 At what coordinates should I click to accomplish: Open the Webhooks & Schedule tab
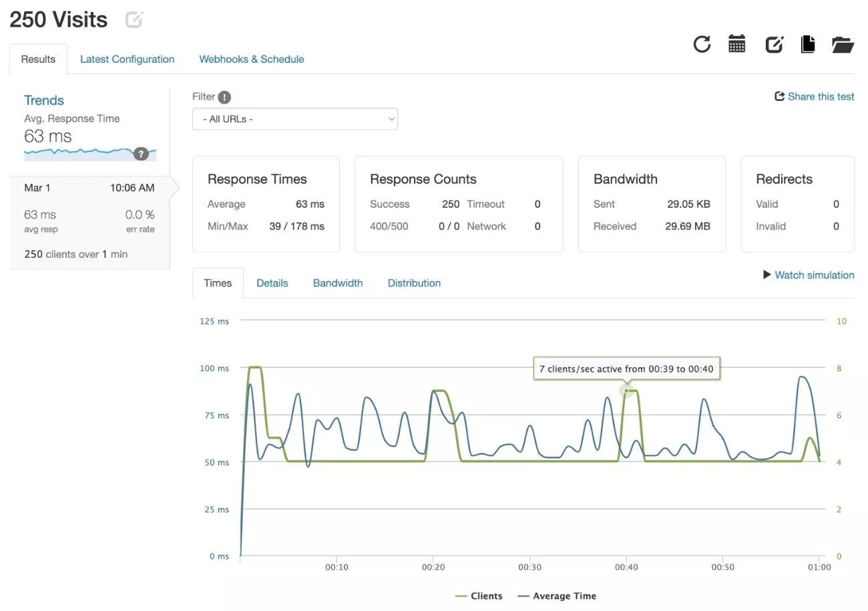click(251, 59)
